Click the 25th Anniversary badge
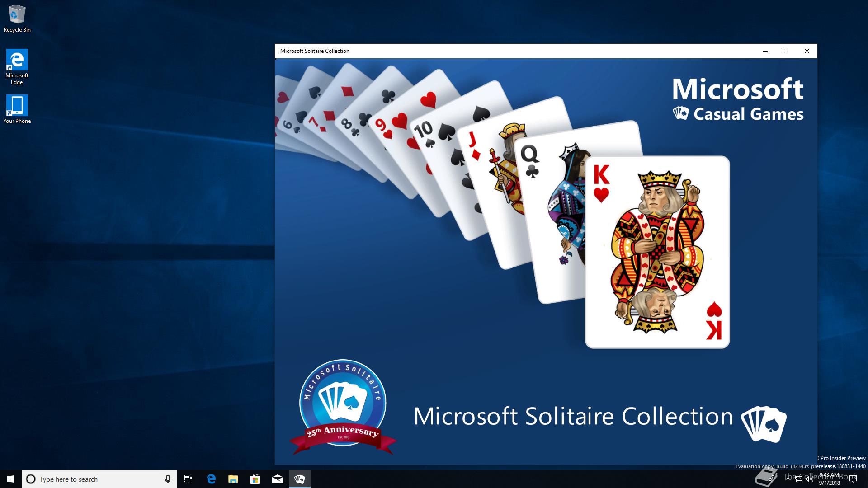Screen dimensions: 868x488 pyautogui.click(x=343, y=407)
